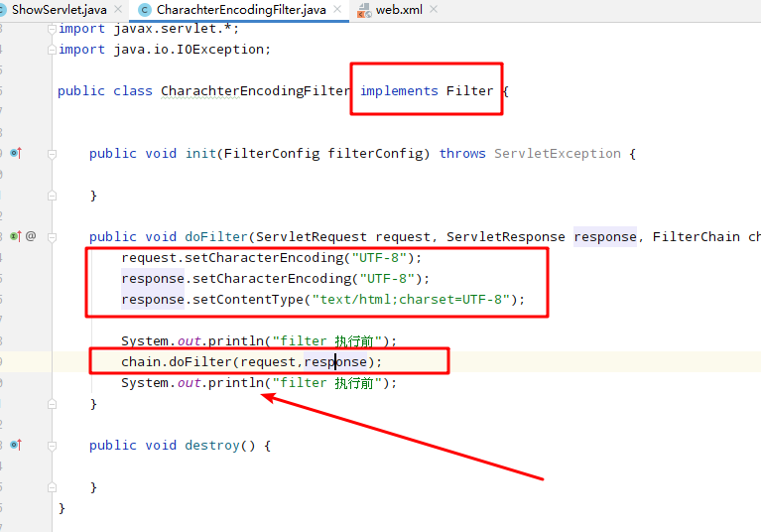
Task: Click the ServletRequest parameter type
Action: (x=312, y=237)
